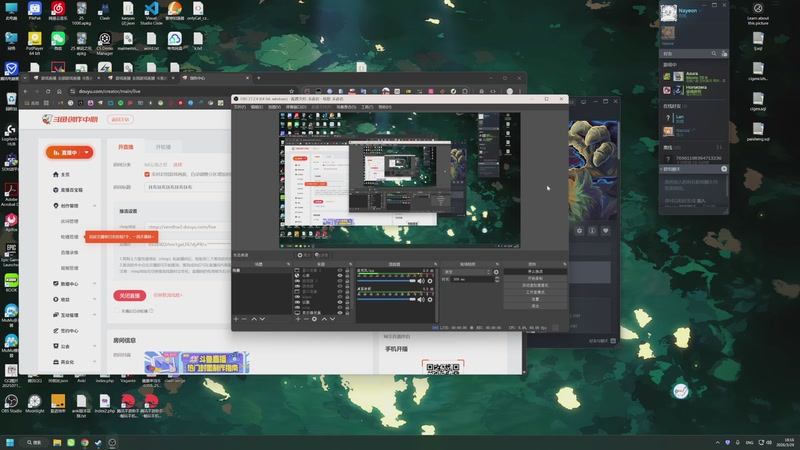800x450 pixels.
Task: Open the Moonlight desktop shortcut
Action: [35, 403]
